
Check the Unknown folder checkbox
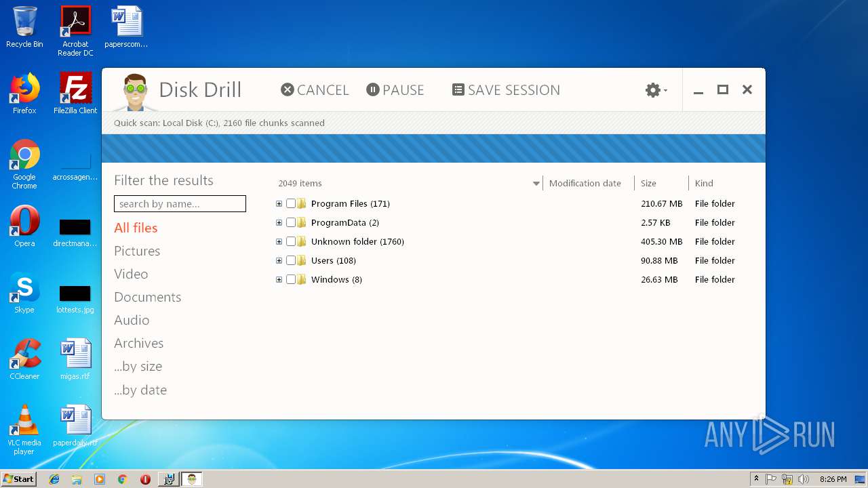coord(291,241)
